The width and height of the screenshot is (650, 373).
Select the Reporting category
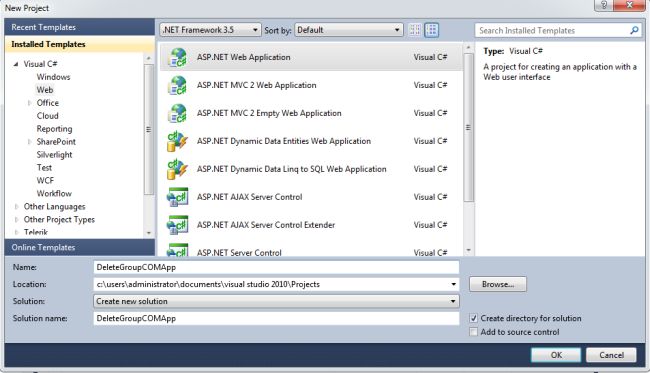[x=54, y=129]
